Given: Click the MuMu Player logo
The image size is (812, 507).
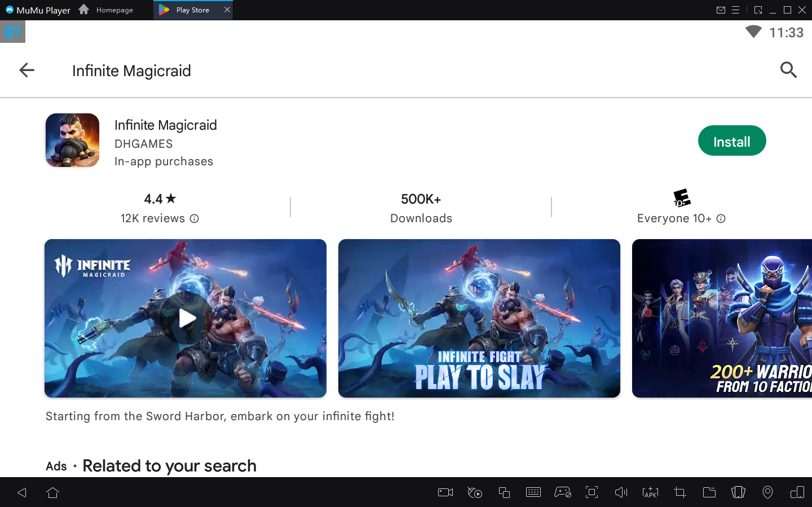Looking at the screenshot, I should (38, 10).
